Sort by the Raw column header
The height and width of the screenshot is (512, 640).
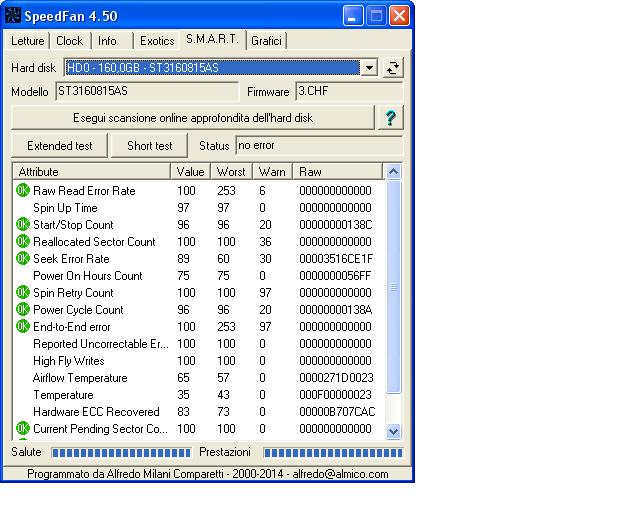pyautogui.click(x=338, y=171)
